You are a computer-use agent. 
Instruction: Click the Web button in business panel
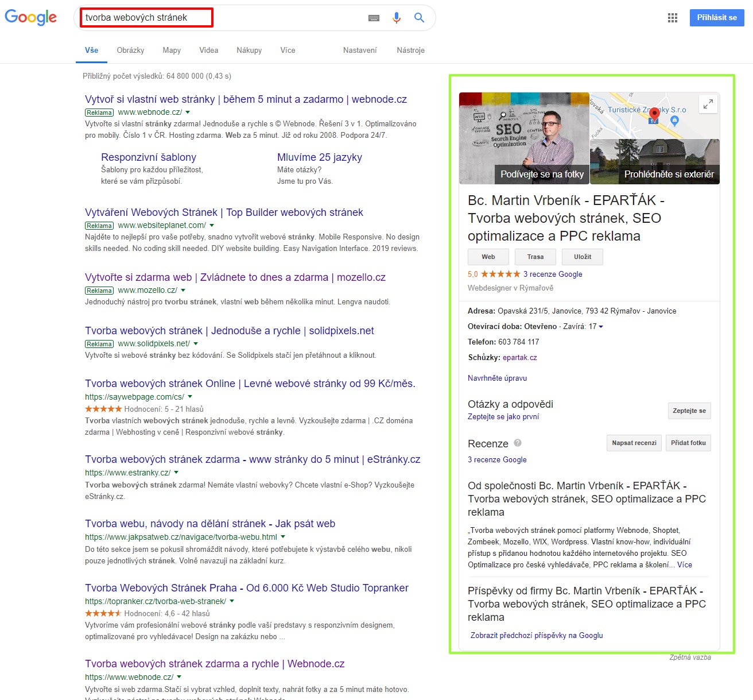(488, 257)
